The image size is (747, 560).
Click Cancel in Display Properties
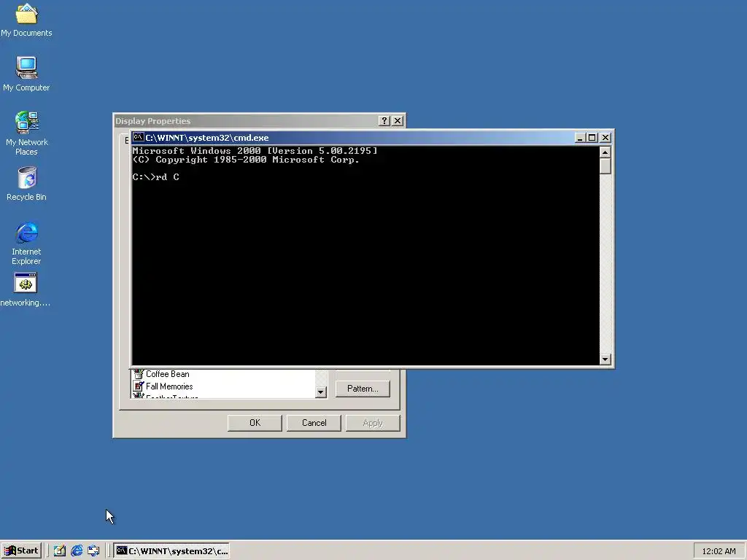click(314, 423)
